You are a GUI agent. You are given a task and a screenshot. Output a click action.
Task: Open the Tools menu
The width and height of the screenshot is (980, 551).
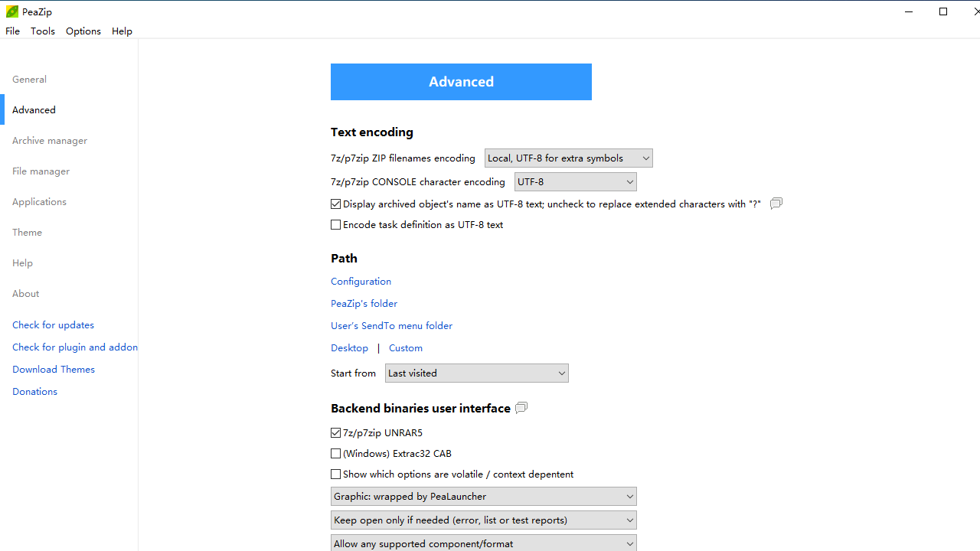tap(43, 31)
